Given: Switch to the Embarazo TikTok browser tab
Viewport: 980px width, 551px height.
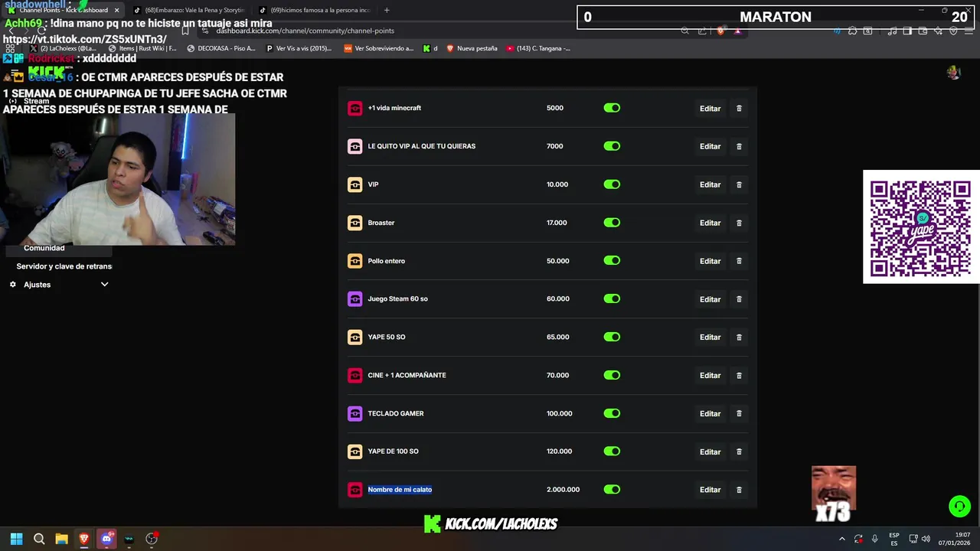Looking at the screenshot, I should pyautogui.click(x=189, y=10).
